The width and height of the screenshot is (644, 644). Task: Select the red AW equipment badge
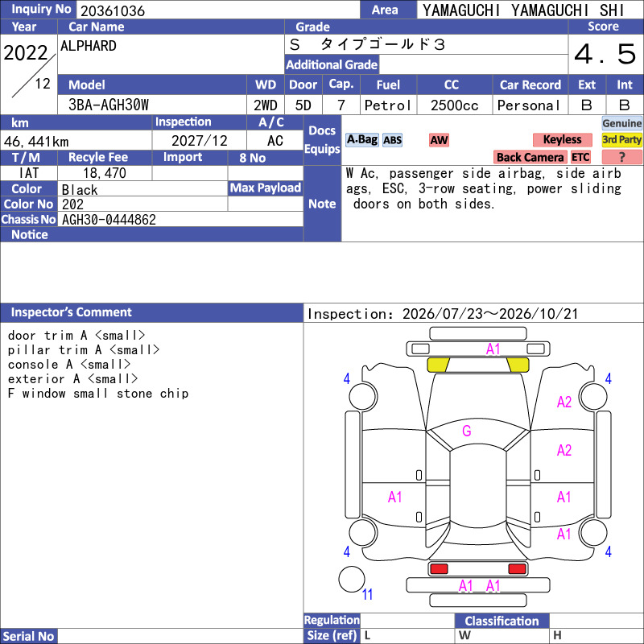pyautogui.click(x=439, y=140)
